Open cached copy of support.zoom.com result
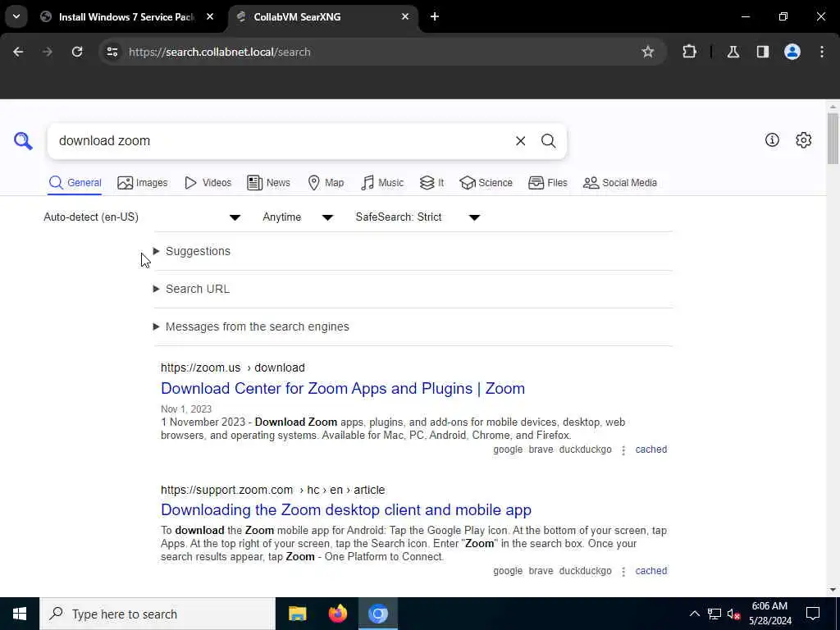The height and width of the screenshot is (630, 840). pyautogui.click(x=651, y=571)
